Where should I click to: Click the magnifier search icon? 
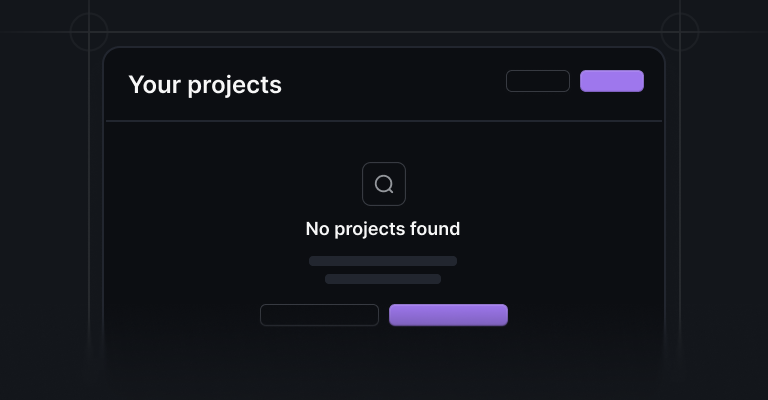pyautogui.click(x=384, y=184)
